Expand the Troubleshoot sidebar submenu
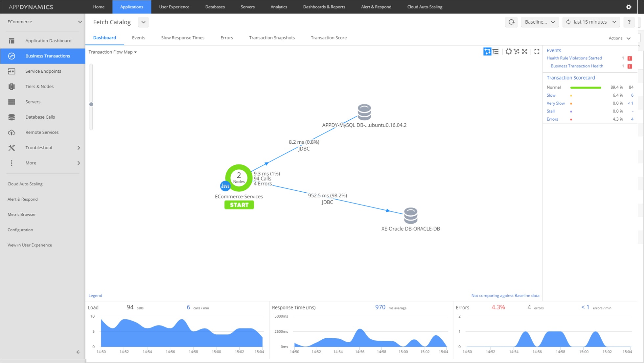Image resolution: width=644 pixels, height=363 pixels. tap(79, 148)
